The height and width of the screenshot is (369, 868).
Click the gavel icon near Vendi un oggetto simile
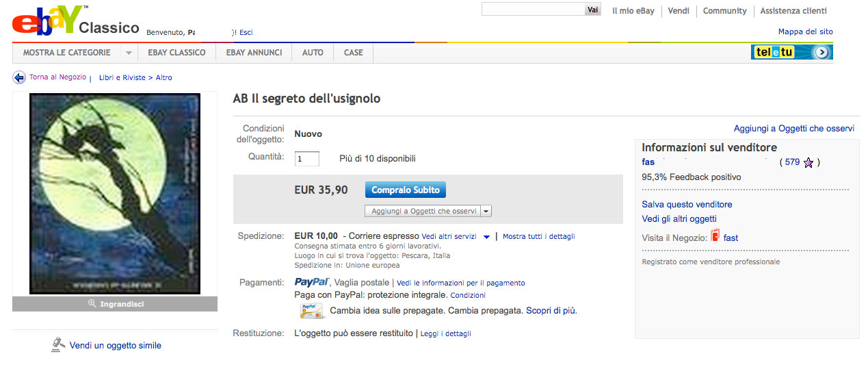point(58,345)
